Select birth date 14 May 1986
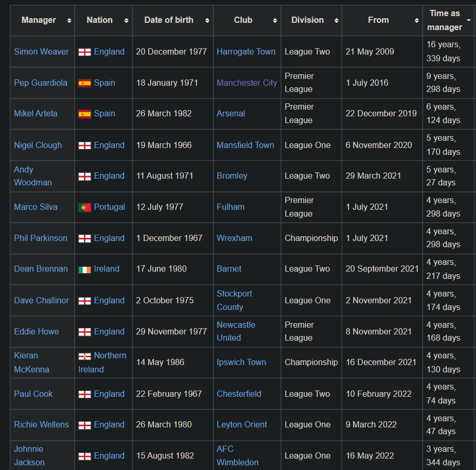476x470 pixels. pyautogui.click(x=160, y=362)
